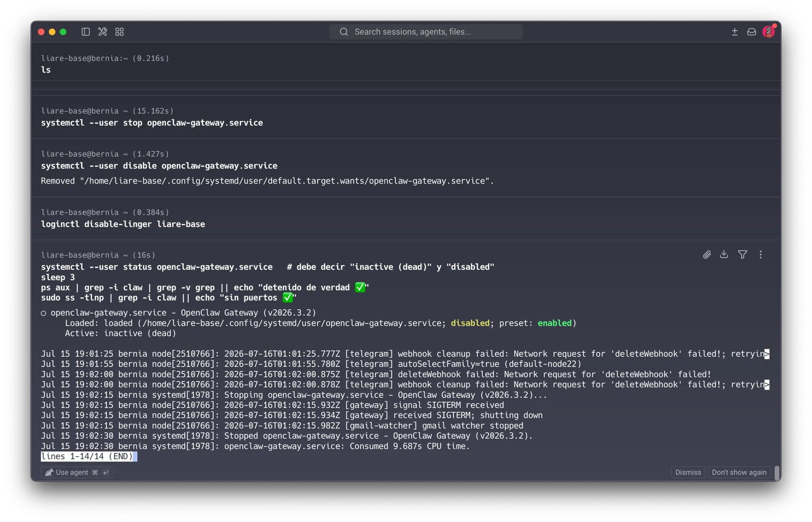
Task: Click the 'autoSelectFamily=true' log line
Action: pos(311,364)
